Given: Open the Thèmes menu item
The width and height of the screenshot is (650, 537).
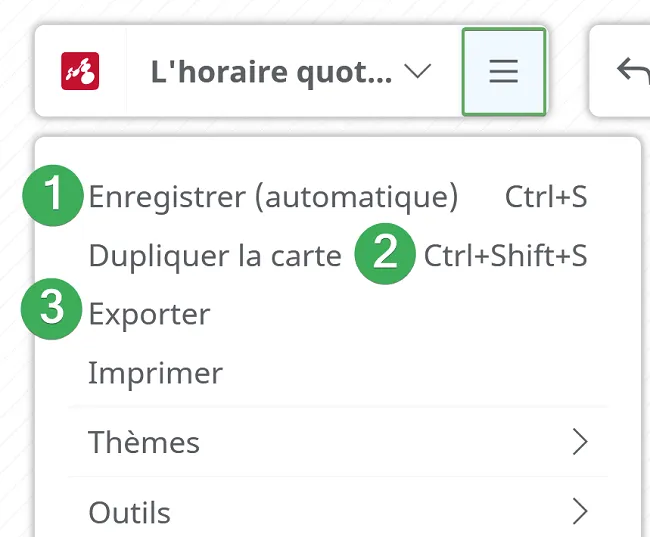Looking at the screenshot, I should (338, 442).
